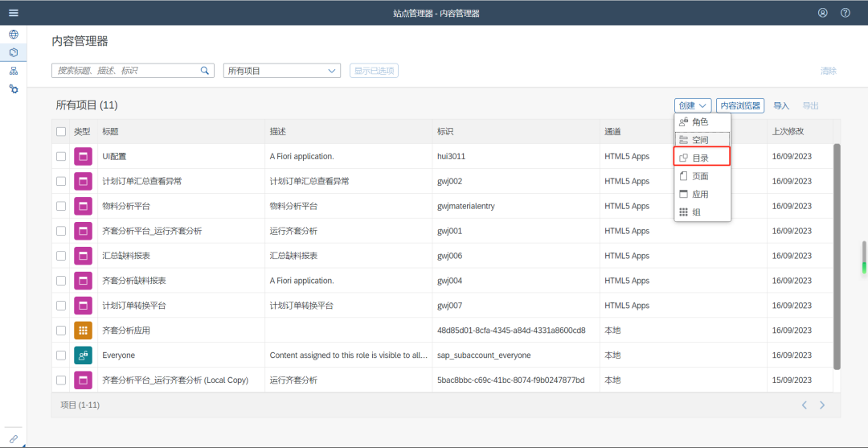The height and width of the screenshot is (448, 868).
Task: Choose 空间 from the create menu
Action: coord(702,140)
